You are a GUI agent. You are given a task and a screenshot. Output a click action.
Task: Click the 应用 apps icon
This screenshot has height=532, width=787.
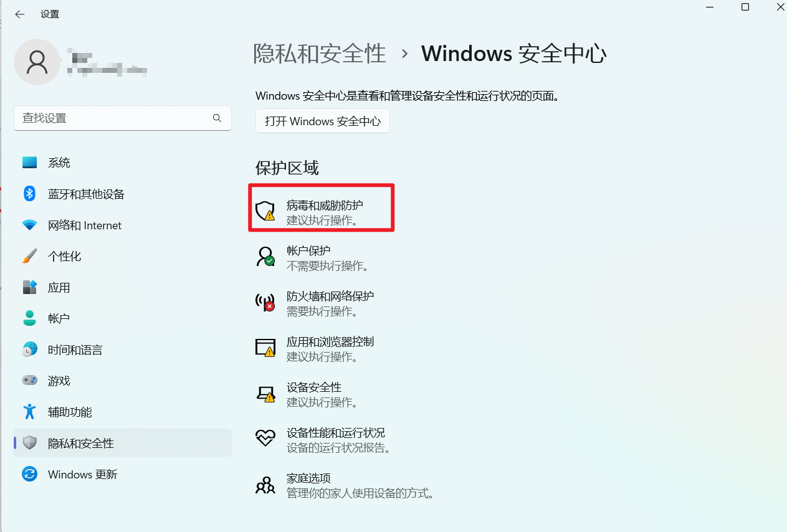(29, 287)
